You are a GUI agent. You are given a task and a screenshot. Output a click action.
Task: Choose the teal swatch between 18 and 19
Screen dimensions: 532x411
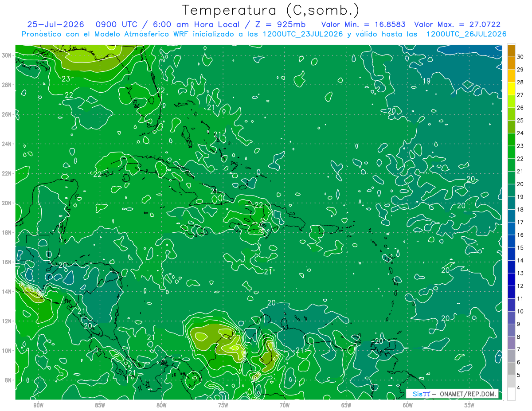click(x=511, y=203)
